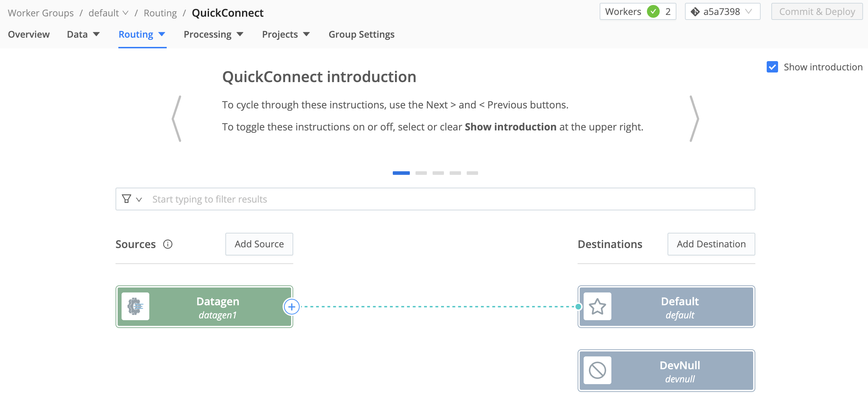This screenshot has height=398, width=868.
Task: Click the info icon beside Sources
Action: (168, 244)
